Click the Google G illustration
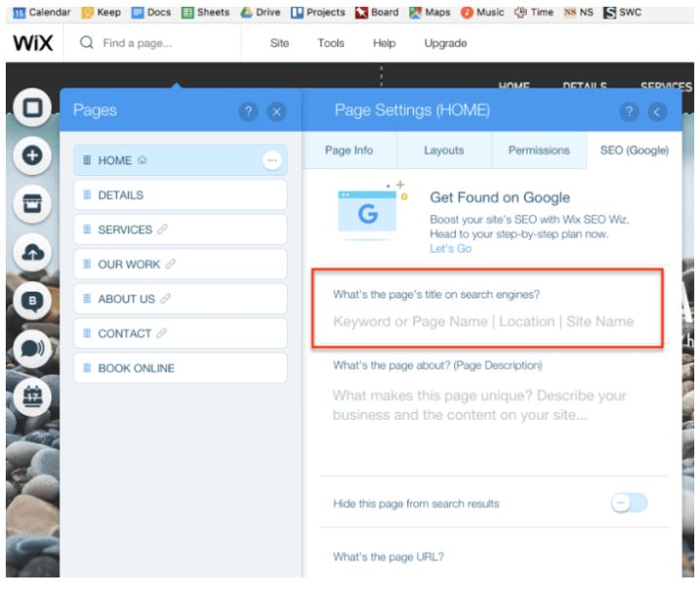 tap(367, 213)
